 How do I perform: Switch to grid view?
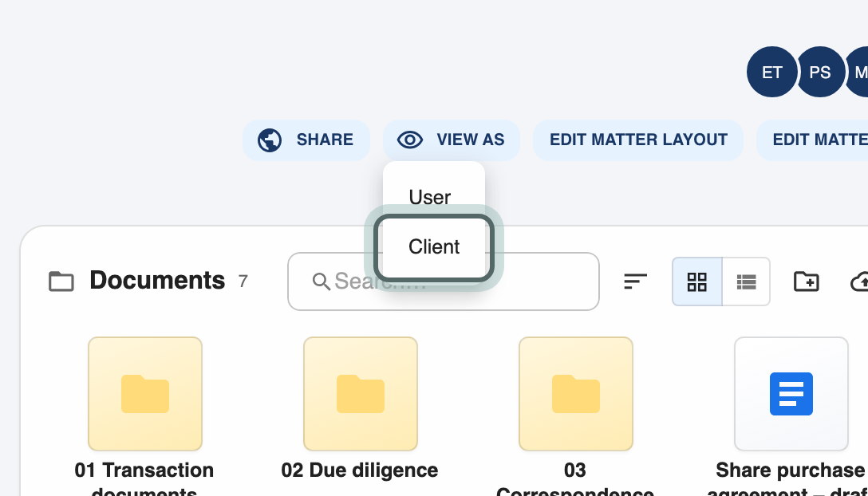click(x=697, y=281)
